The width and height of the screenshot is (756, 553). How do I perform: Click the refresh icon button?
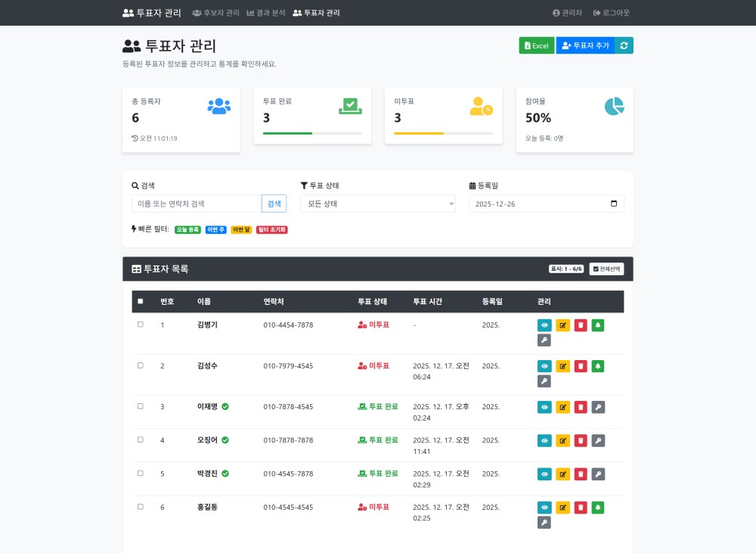(x=624, y=45)
